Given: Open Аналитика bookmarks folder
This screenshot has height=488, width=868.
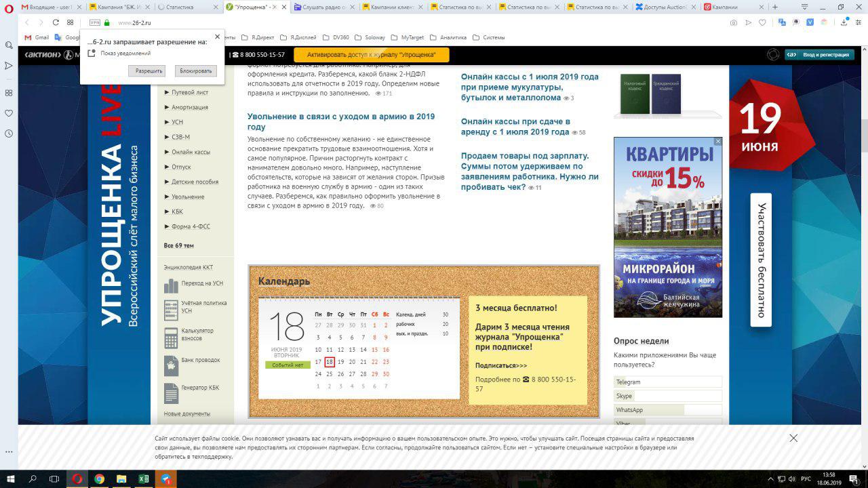Looking at the screenshot, I should tap(448, 37).
